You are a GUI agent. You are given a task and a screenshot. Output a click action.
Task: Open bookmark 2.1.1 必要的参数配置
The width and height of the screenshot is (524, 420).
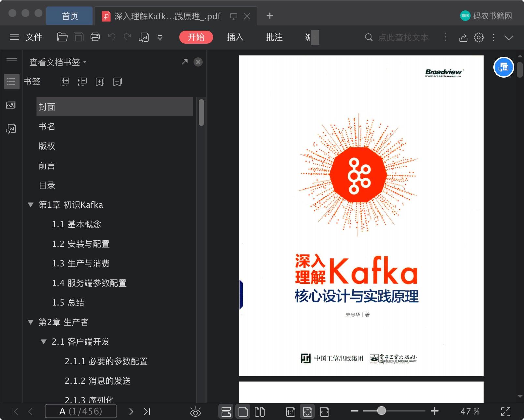pos(106,361)
